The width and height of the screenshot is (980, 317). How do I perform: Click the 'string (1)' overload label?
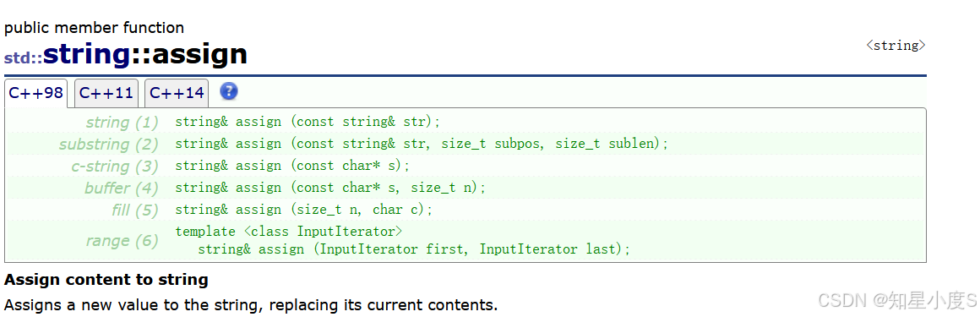pyautogui.click(x=122, y=122)
